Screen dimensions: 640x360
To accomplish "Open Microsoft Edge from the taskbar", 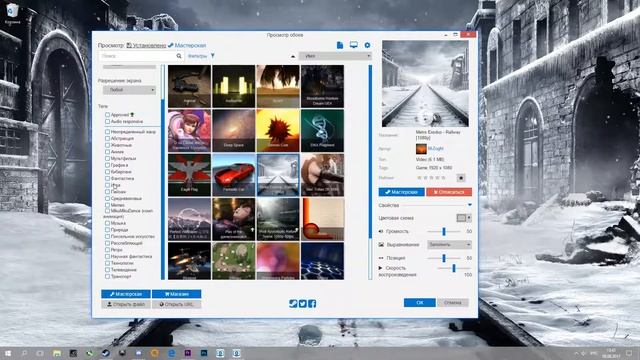I will [171, 353].
